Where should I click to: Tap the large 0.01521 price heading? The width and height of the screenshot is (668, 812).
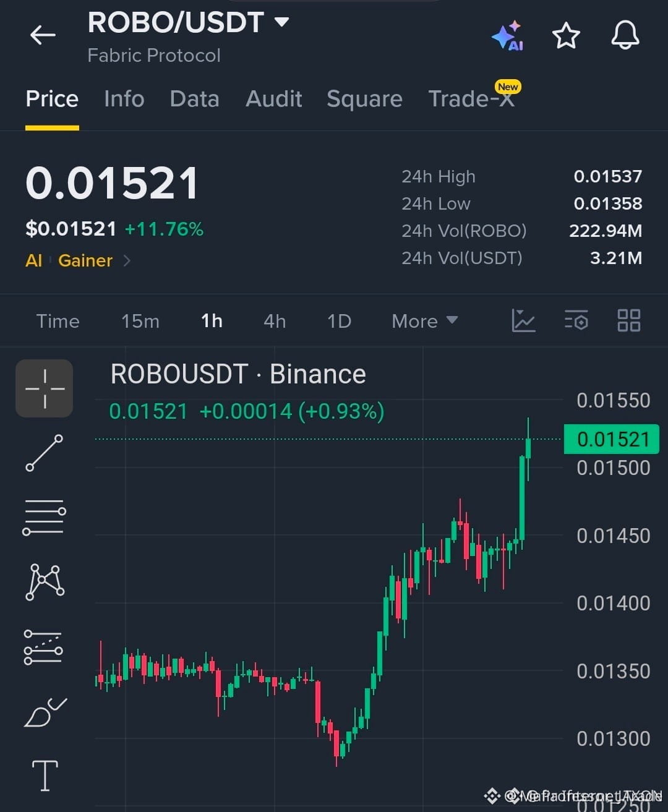(x=112, y=184)
